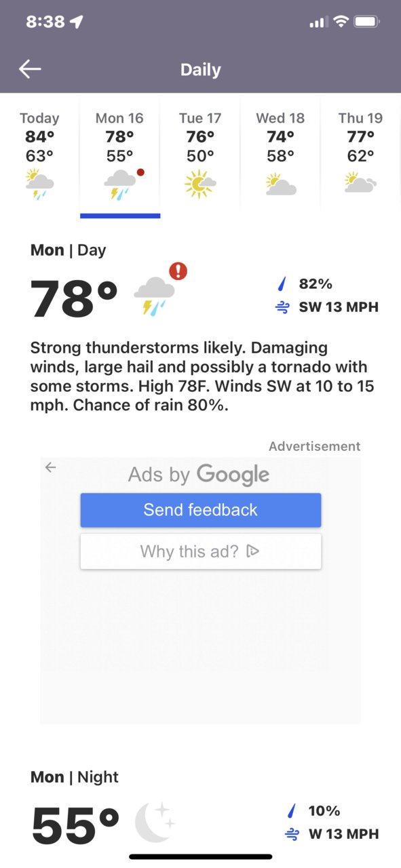Tap the red alert dot on Mon 16
Image resolution: width=401 pixels, height=868 pixels.
pos(140,172)
